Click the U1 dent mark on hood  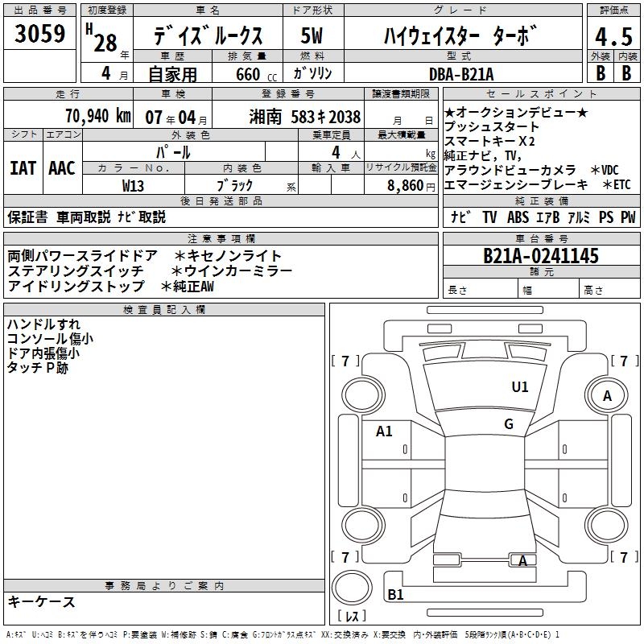[520, 387]
